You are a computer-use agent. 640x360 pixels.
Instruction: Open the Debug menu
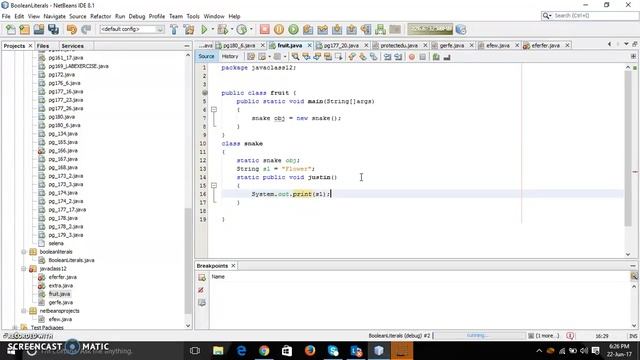[x=137, y=16]
